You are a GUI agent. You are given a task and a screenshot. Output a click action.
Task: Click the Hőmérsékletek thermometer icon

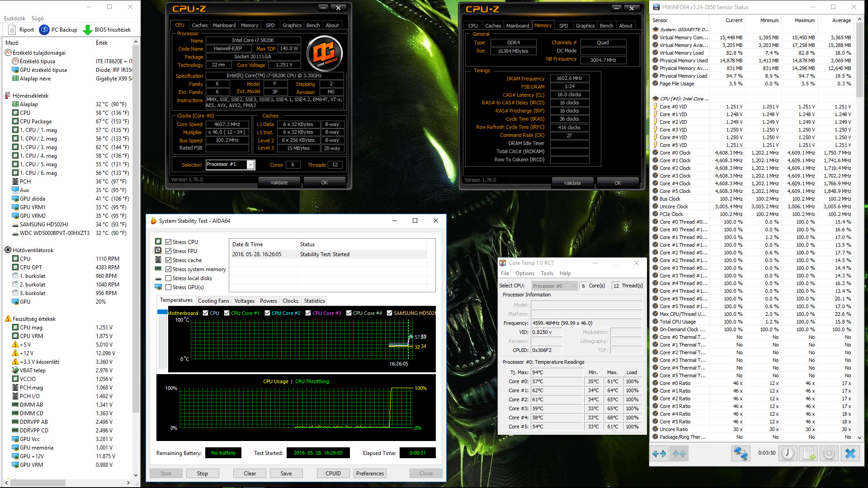(8, 96)
